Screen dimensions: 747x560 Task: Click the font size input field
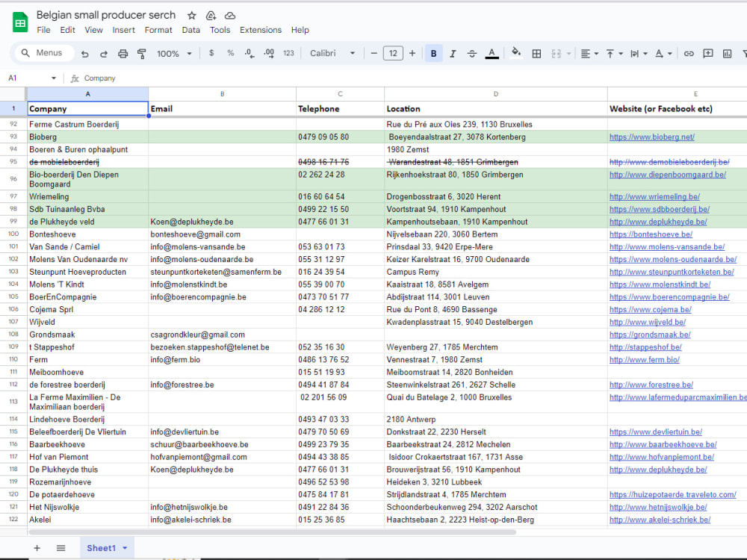click(x=393, y=53)
